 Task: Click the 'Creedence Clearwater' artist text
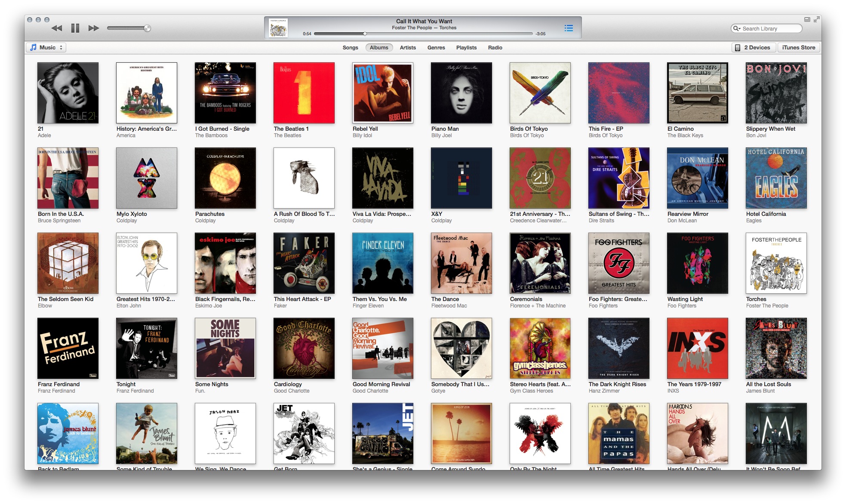click(538, 221)
